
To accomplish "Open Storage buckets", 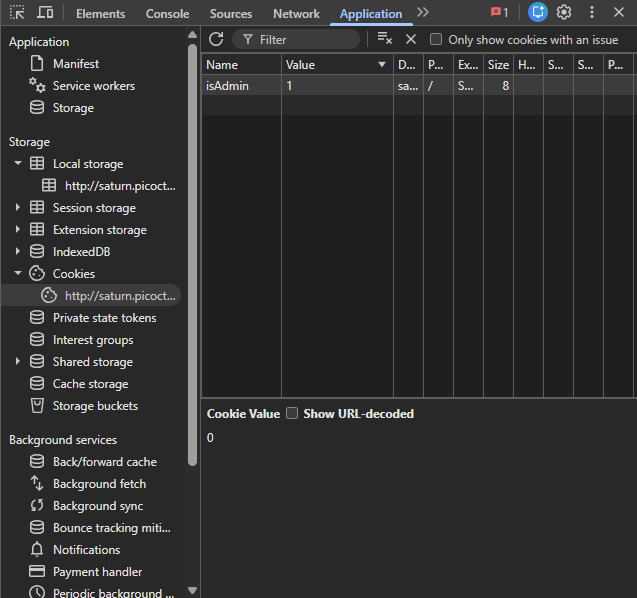I will click(x=95, y=406).
